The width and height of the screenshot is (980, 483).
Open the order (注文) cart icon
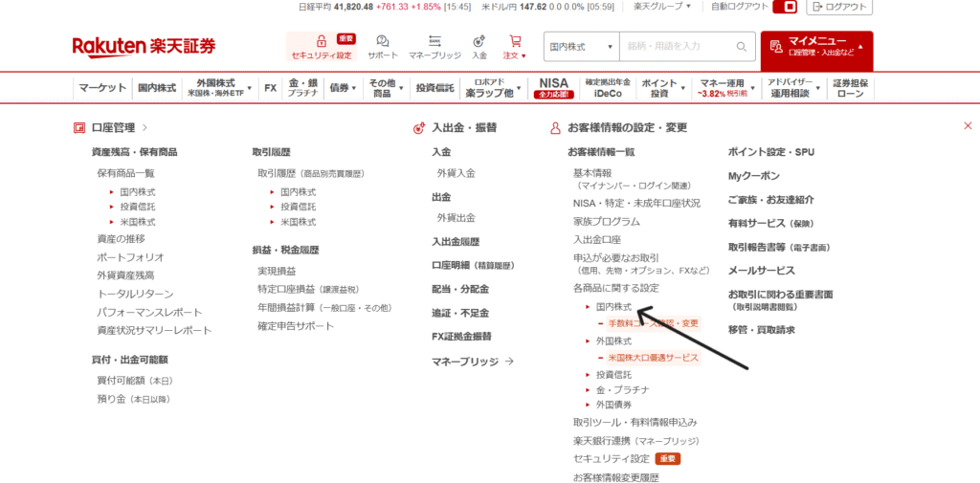pyautogui.click(x=515, y=41)
